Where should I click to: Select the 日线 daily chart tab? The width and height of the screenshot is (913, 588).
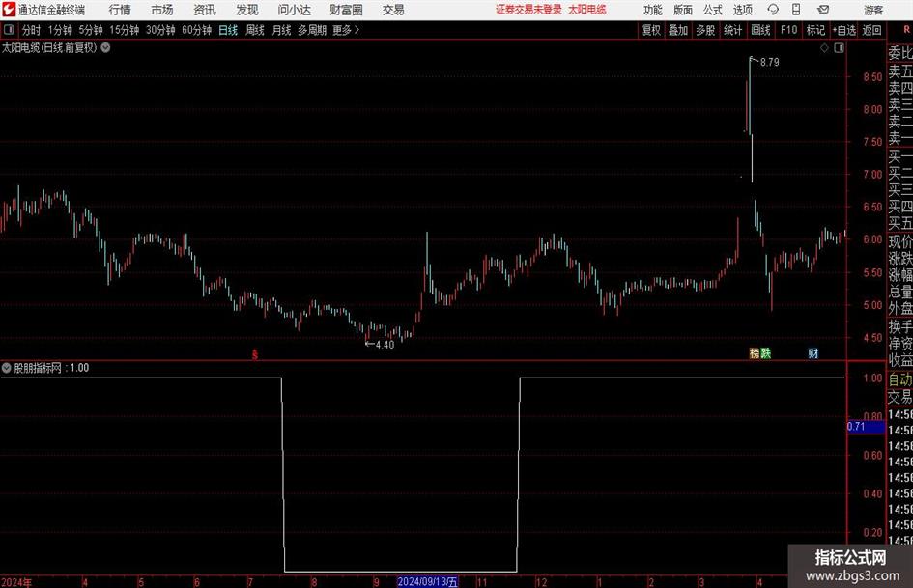(228, 30)
